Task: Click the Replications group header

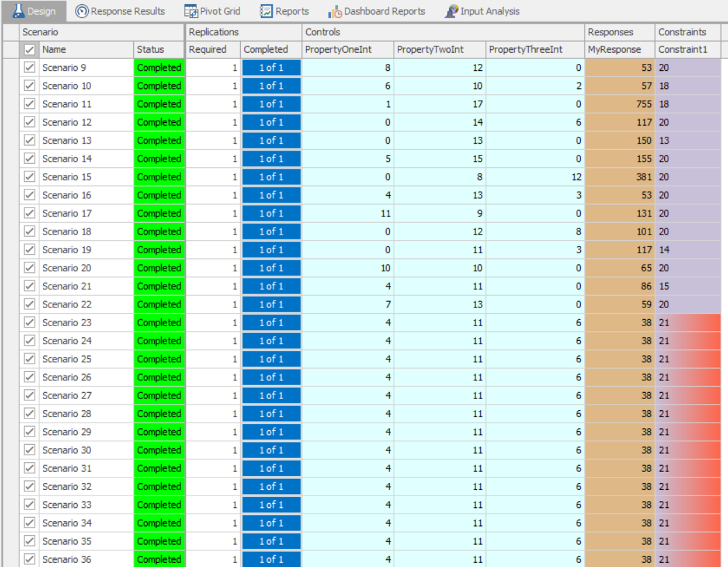Action: pyautogui.click(x=244, y=32)
